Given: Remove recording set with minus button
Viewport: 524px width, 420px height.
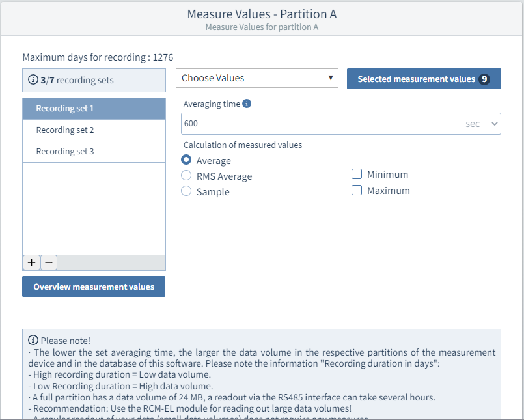Looking at the screenshot, I should (x=49, y=262).
